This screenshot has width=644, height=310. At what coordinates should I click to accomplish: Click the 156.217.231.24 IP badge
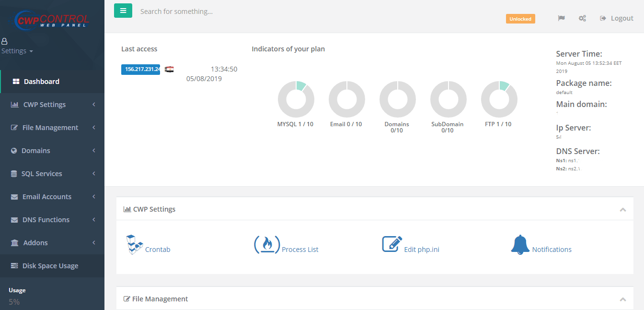(140, 69)
